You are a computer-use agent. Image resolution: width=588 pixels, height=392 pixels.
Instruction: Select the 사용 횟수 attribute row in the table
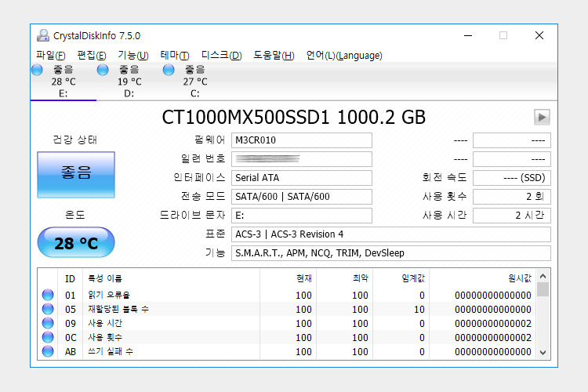[x=287, y=338]
